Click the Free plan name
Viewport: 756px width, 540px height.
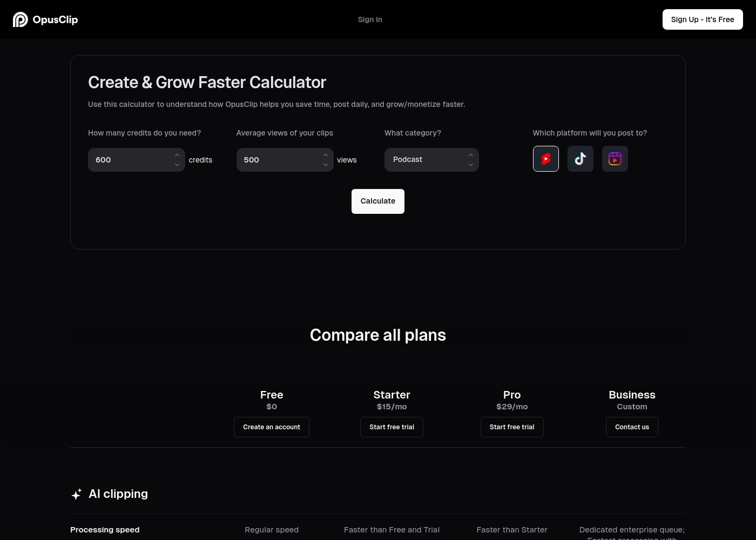(272, 395)
